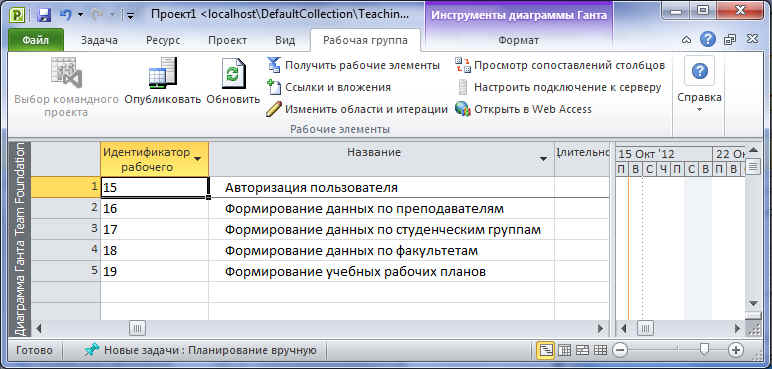Click the Redo icon in title bar
The height and width of the screenshot is (369, 772).
[96, 15]
